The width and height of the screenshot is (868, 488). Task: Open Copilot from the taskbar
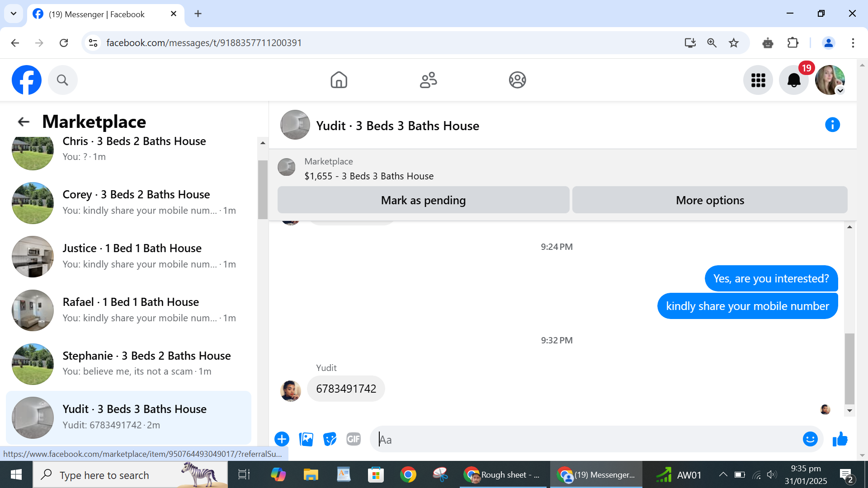tap(278, 474)
